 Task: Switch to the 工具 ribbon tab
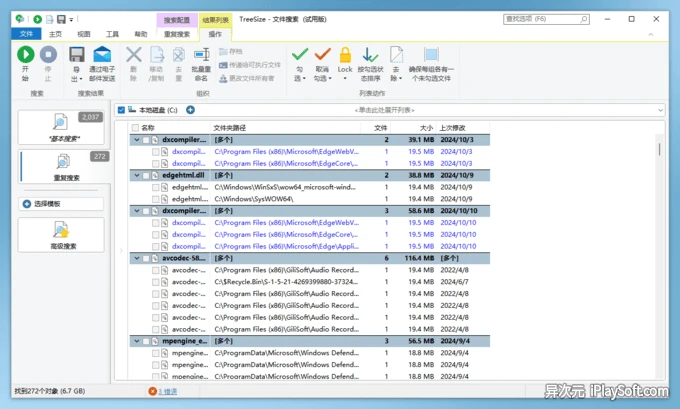click(112, 34)
